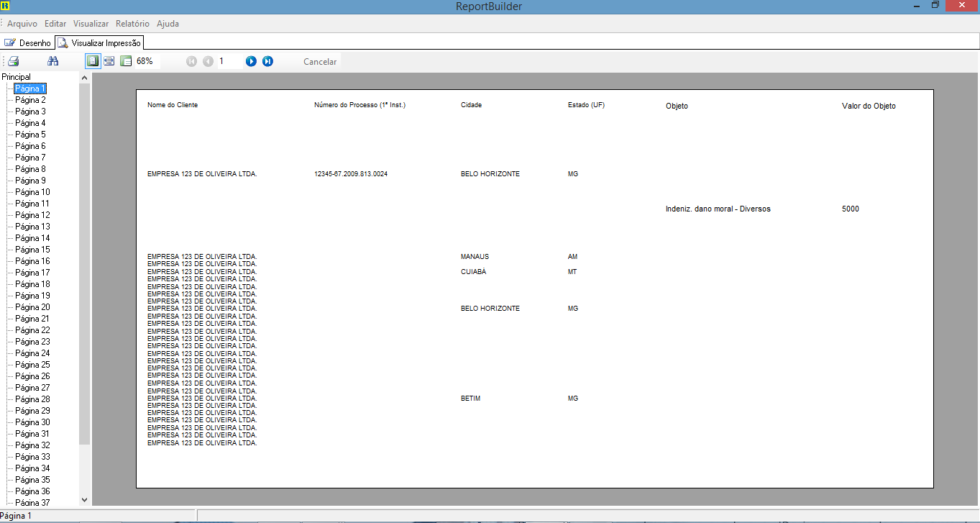Jump to the last page

point(267,61)
